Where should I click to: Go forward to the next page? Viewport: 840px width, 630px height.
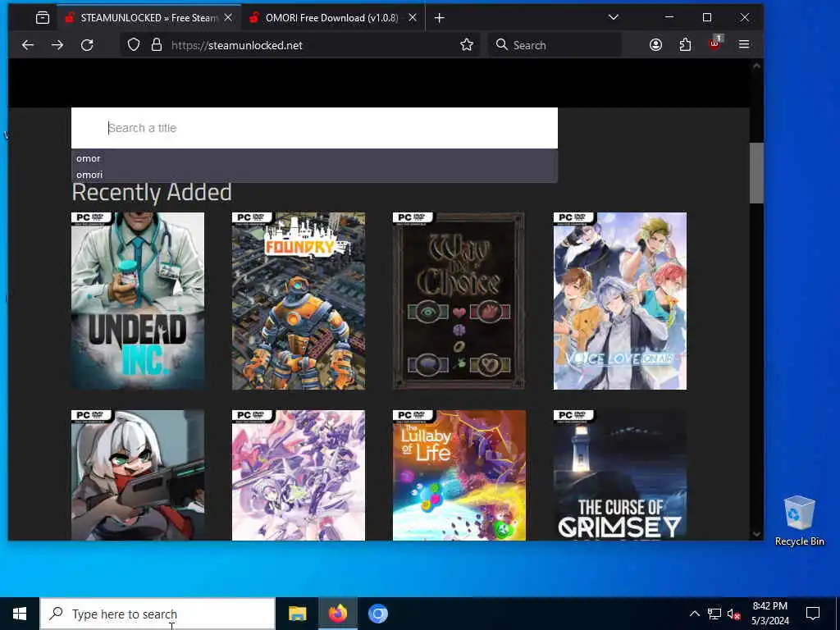[57, 45]
